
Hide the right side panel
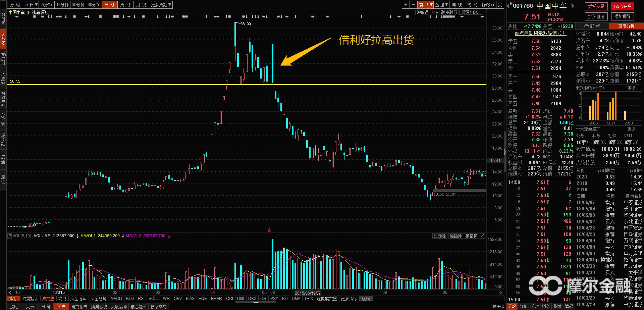coord(488,5)
